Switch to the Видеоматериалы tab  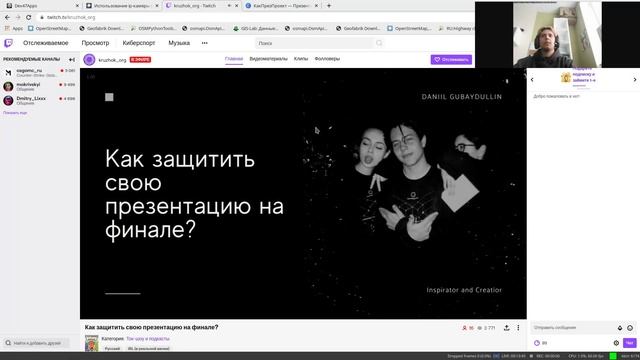pos(269,59)
